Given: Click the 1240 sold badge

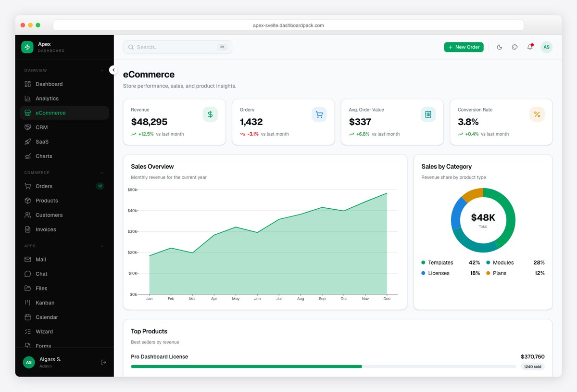Looking at the screenshot, I should [533, 367].
